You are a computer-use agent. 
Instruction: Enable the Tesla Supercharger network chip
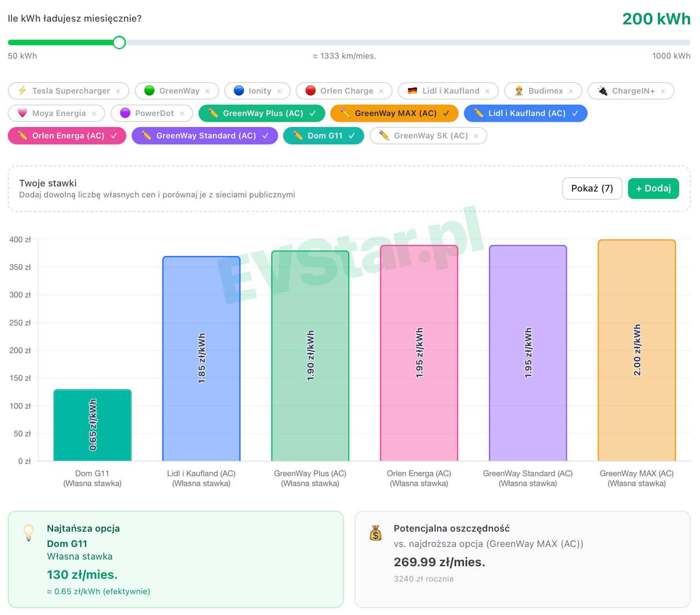68,91
